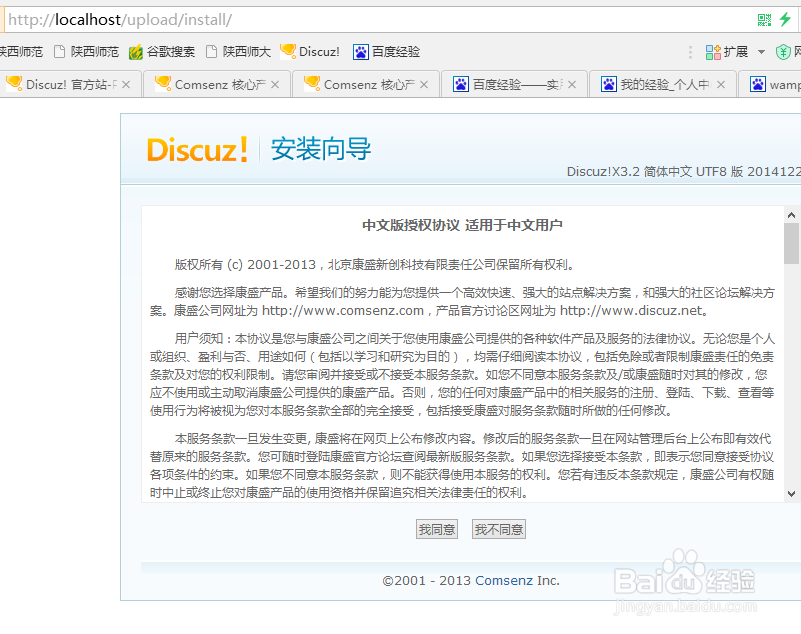The image size is (801, 634).
Task: Click the green shield security icon
Action: [x=782, y=52]
